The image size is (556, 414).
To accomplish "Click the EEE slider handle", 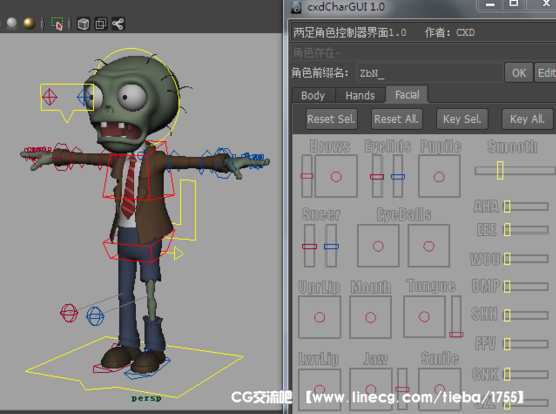I will [507, 230].
